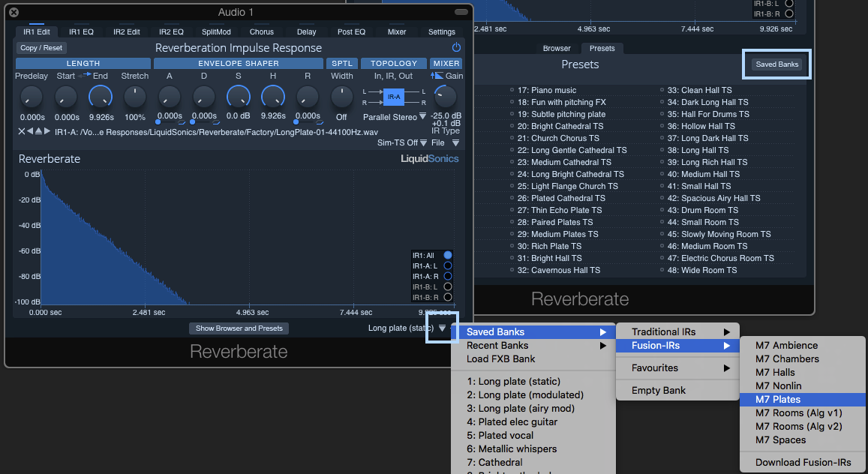Open the Sim-TS Off dropdown

pyautogui.click(x=423, y=142)
